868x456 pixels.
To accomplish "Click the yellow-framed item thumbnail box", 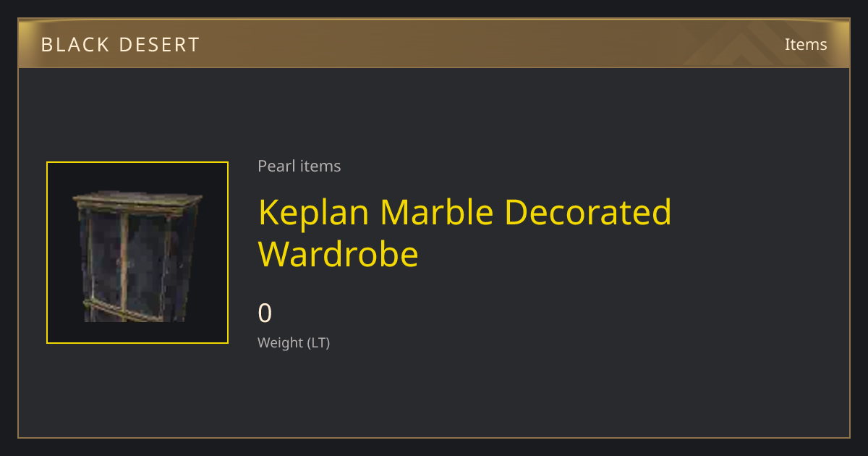I will (137, 253).
